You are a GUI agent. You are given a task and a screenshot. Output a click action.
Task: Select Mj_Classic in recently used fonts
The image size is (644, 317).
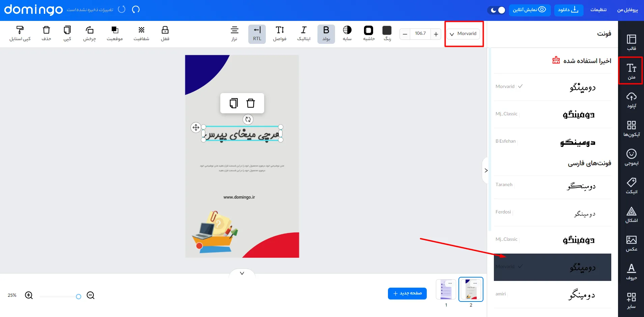point(553,114)
